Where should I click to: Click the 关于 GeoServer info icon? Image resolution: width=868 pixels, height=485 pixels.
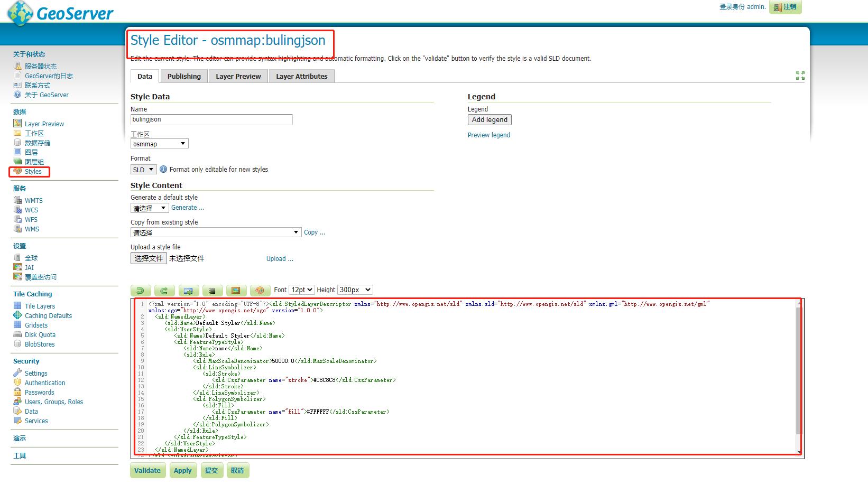coord(17,95)
